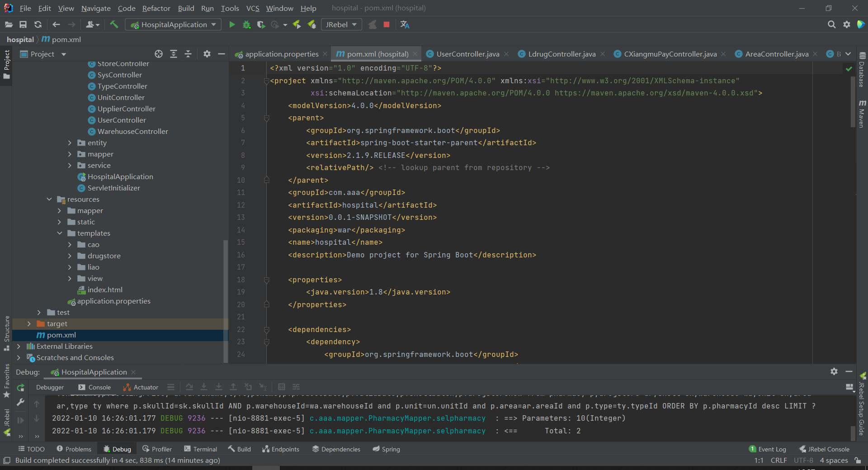
Task: Open Search Everywhere magnifier icon
Action: 831,24
